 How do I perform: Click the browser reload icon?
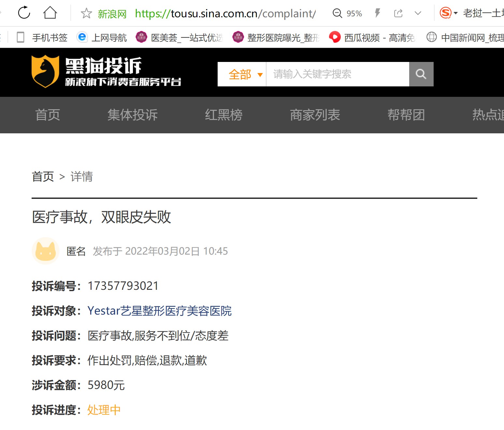point(24,13)
